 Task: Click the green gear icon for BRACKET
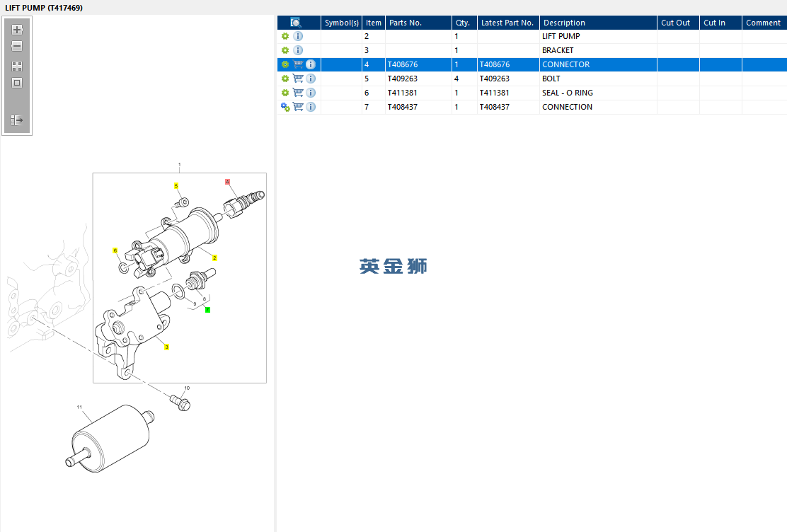pos(285,50)
